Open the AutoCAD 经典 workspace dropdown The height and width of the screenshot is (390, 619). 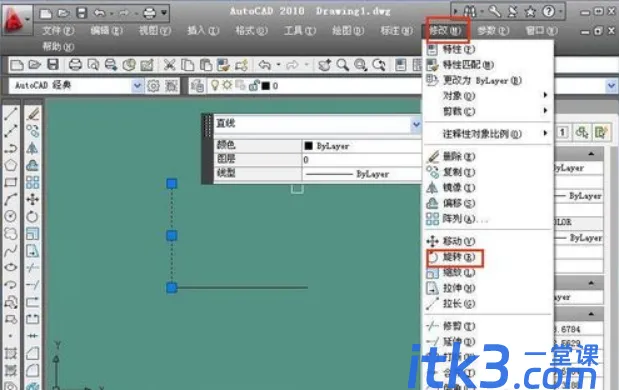coord(137,85)
